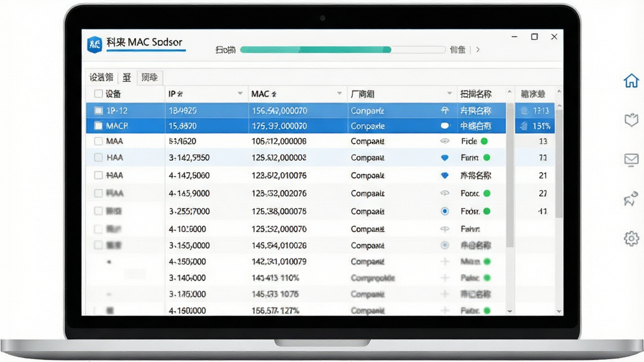Toggle checkbox for IP-12 row
Screen dimensions: 644x362
pos(98,111)
